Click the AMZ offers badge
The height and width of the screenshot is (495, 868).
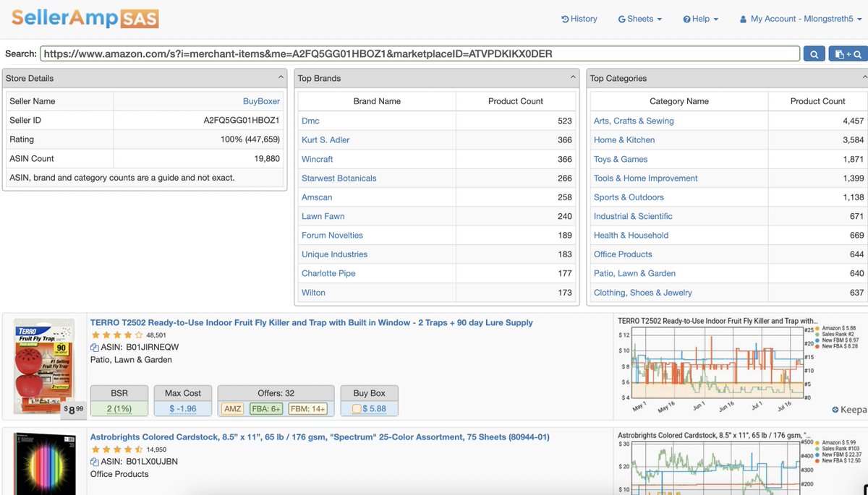click(x=233, y=409)
